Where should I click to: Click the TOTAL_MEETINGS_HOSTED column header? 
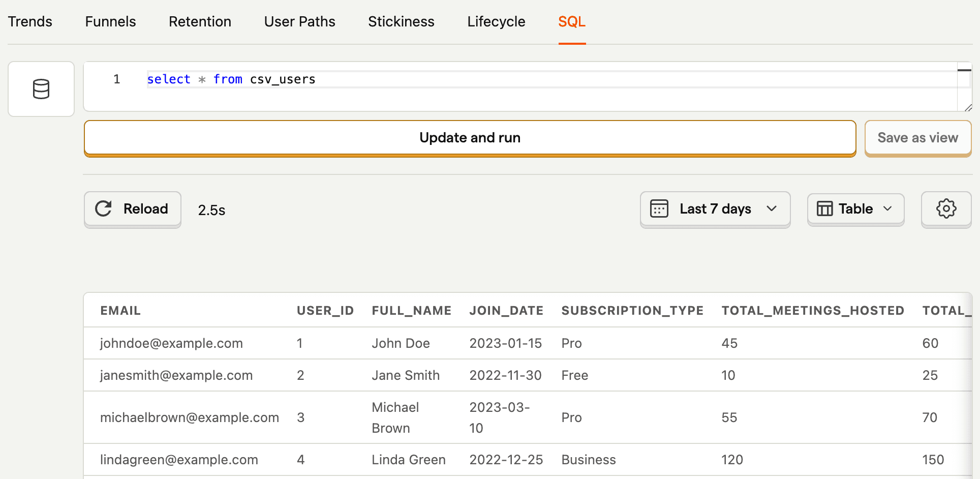[813, 311]
